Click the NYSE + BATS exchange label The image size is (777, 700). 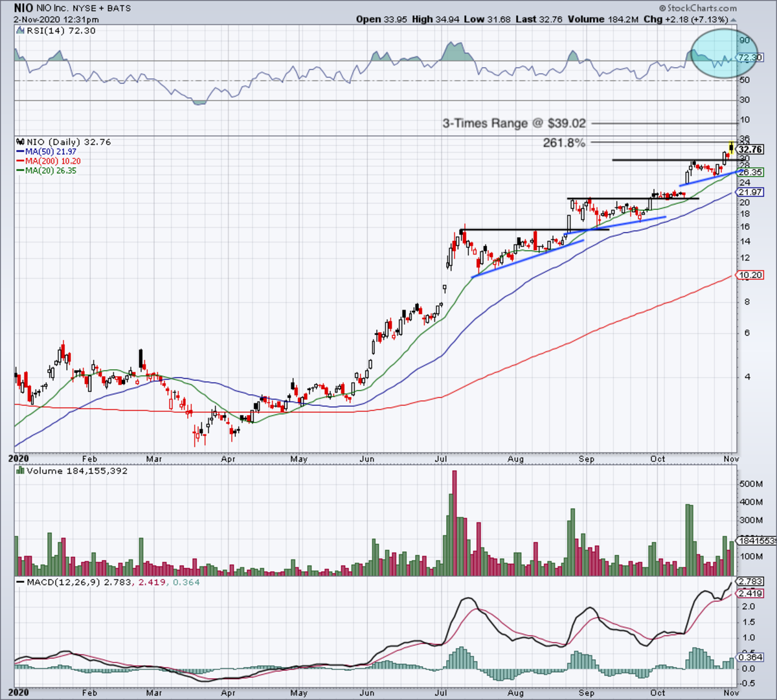(102, 8)
